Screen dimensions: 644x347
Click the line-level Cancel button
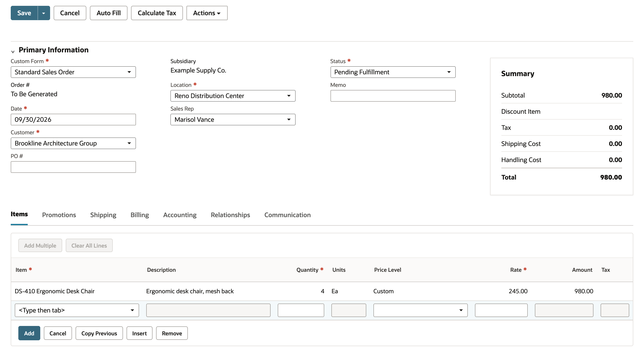58,333
